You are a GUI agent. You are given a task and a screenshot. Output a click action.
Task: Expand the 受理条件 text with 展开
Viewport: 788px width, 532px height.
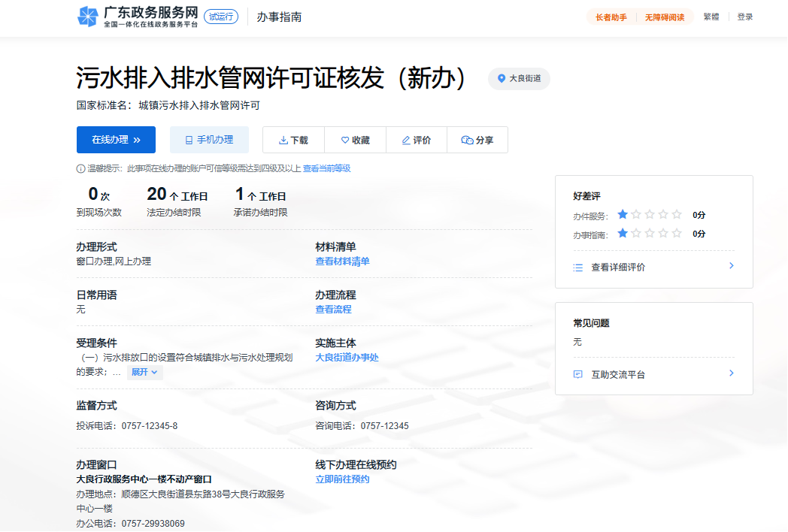[144, 372]
